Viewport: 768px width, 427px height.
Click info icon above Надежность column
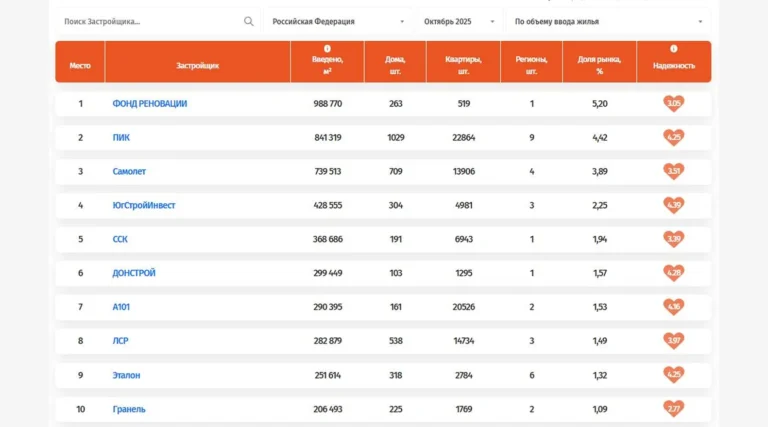(x=673, y=48)
